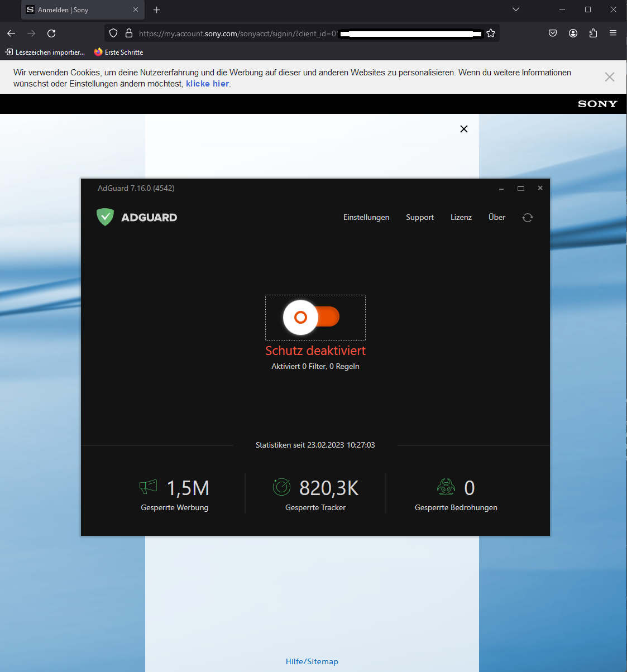The width and height of the screenshot is (627, 672).
Task: Click the Firefox account profile icon
Action: (573, 33)
